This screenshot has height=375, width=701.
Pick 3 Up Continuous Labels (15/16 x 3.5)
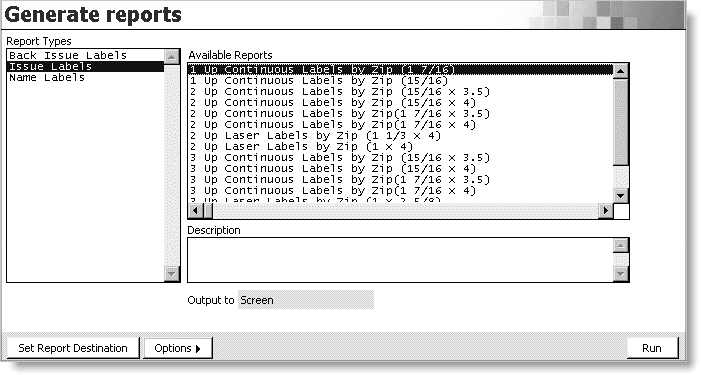[401, 158]
